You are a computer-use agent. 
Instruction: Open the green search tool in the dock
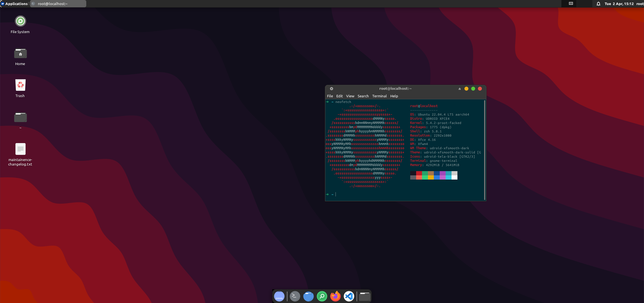coord(322,296)
